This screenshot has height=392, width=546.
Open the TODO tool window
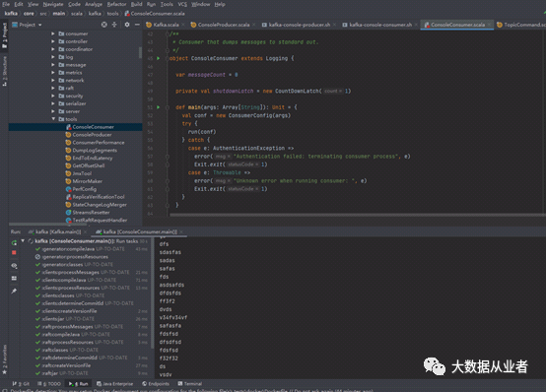pyautogui.click(x=49, y=384)
